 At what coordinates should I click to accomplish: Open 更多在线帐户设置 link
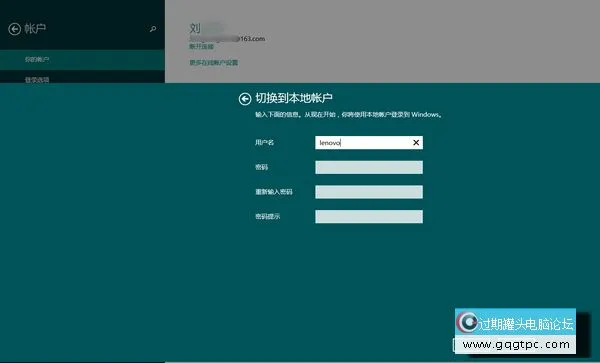tap(214, 63)
